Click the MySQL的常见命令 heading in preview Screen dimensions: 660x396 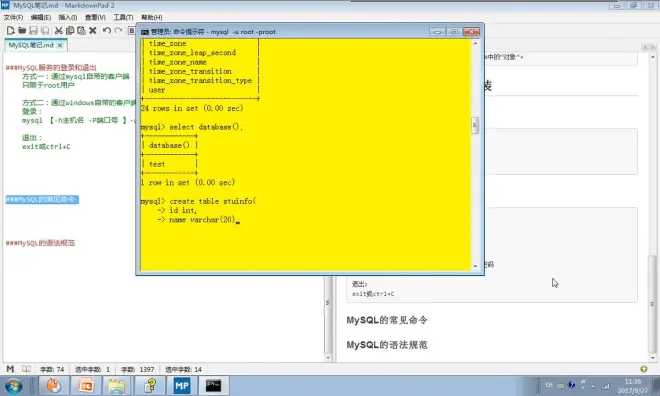pyautogui.click(x=387, y=320)
